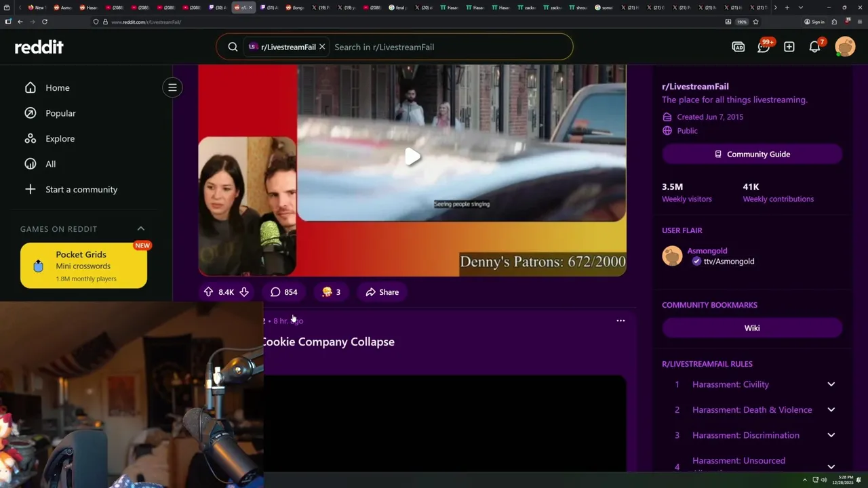Reload the page
The height and width of the screenshot is (488, 868).
point(45,22)
